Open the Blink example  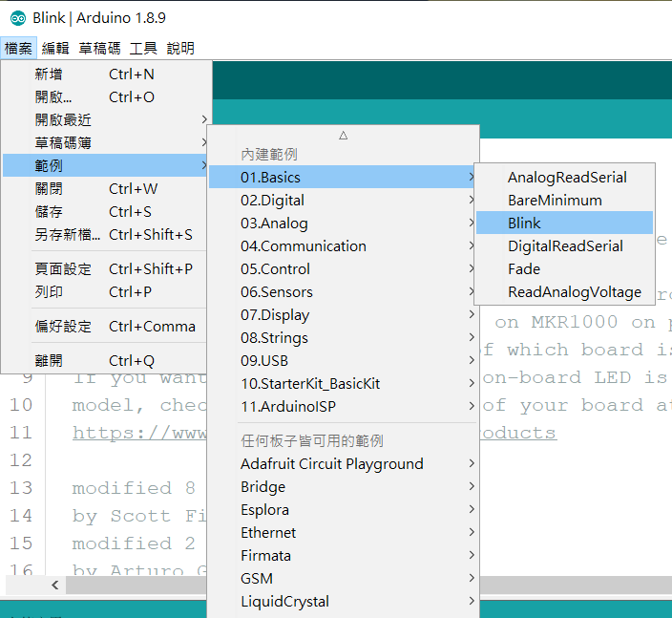pos(564,223)
